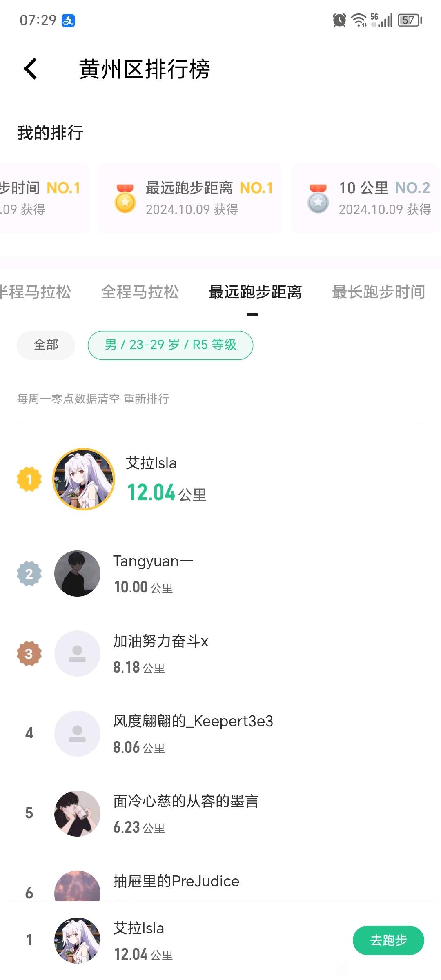The width and height of the screenshot is (441, 980).
Task: Tap the rank 2 silver badge
Action: point(29,574)
